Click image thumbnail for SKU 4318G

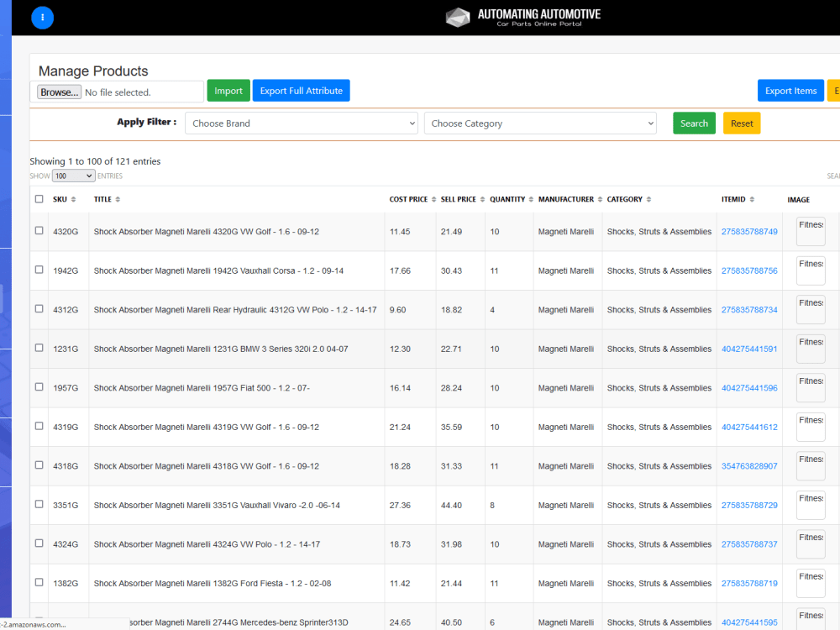click(x=811, y=465)
